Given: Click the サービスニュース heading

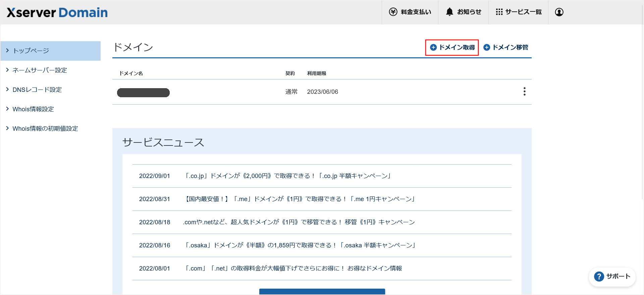Looking at the screenshot, I should 163,142.
